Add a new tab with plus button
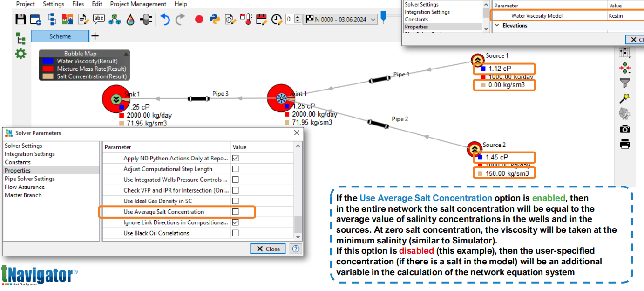Screen dimensions: 644x291 coord(95,36)
